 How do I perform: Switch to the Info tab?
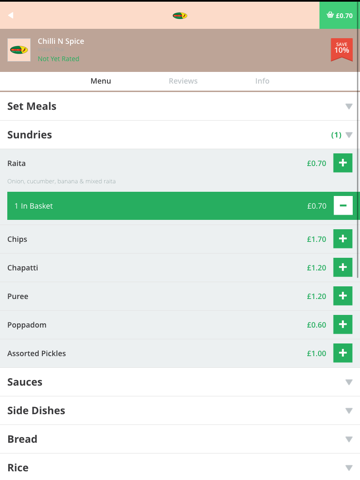pyautogui.click(x=262, y=81)
